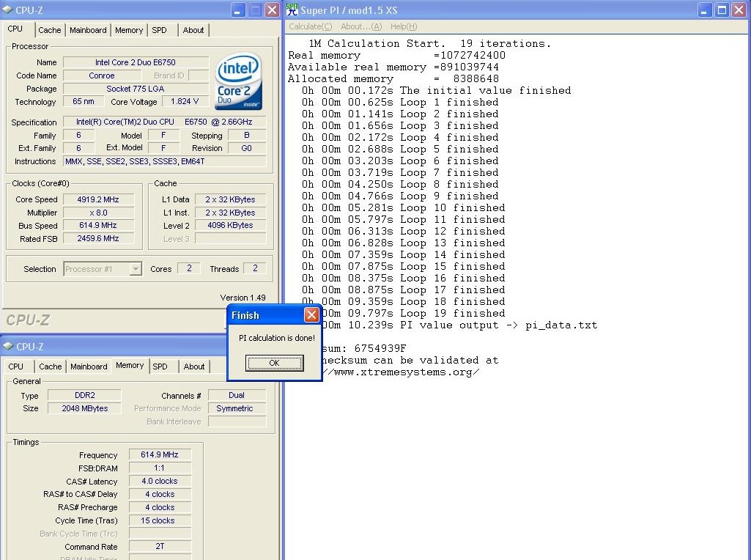Click the Revision value G0
Screen dimensions: 751x560
[x=247, y=148]
